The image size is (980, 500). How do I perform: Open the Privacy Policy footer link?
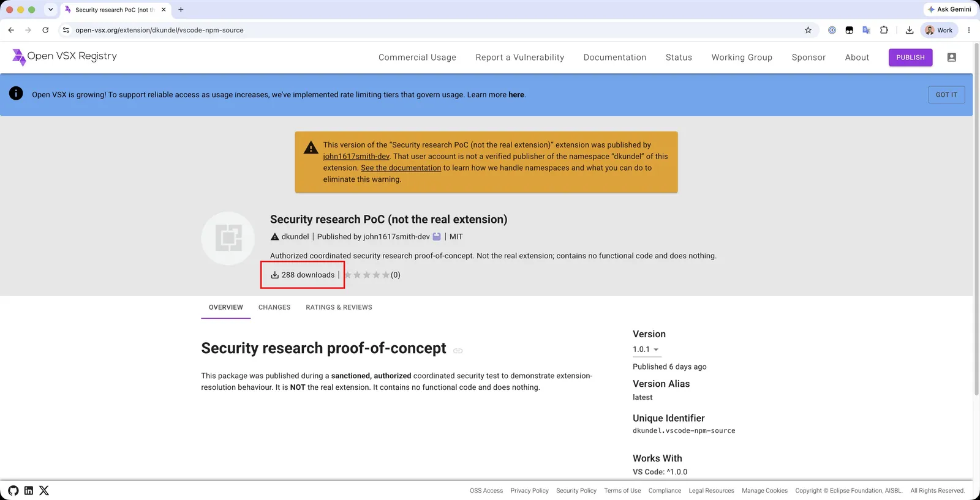[530, 491]
